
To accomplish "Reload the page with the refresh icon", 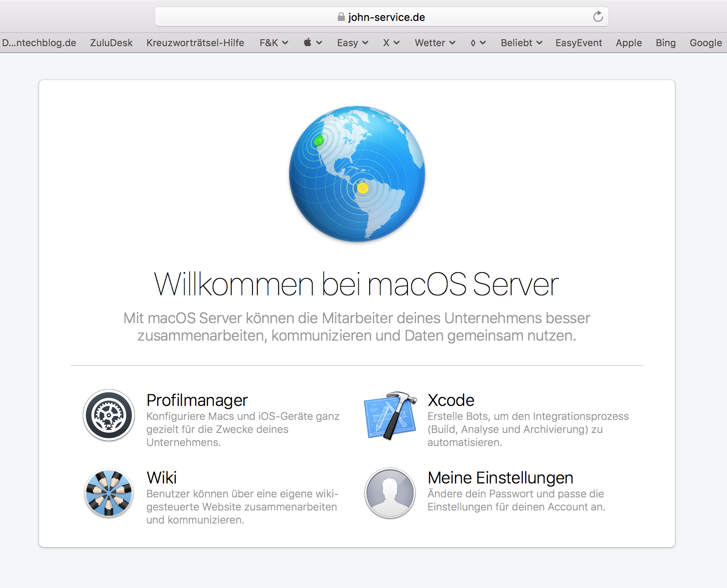I will (598, 17).
